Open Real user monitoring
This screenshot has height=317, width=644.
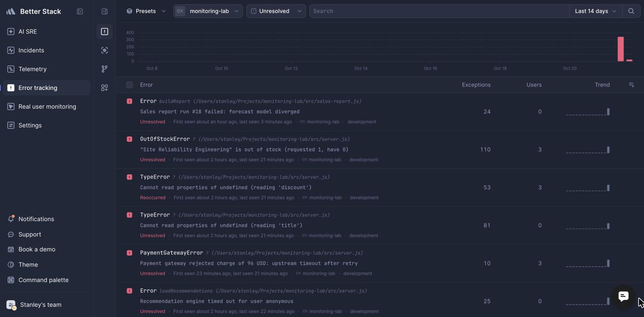pos(46,107)
